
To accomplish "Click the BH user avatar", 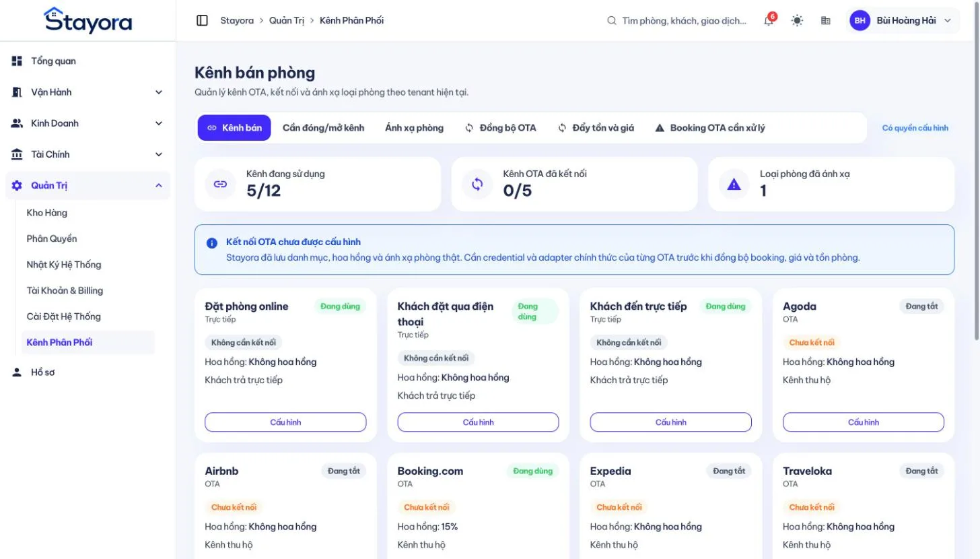I will (x=860, y=20).
